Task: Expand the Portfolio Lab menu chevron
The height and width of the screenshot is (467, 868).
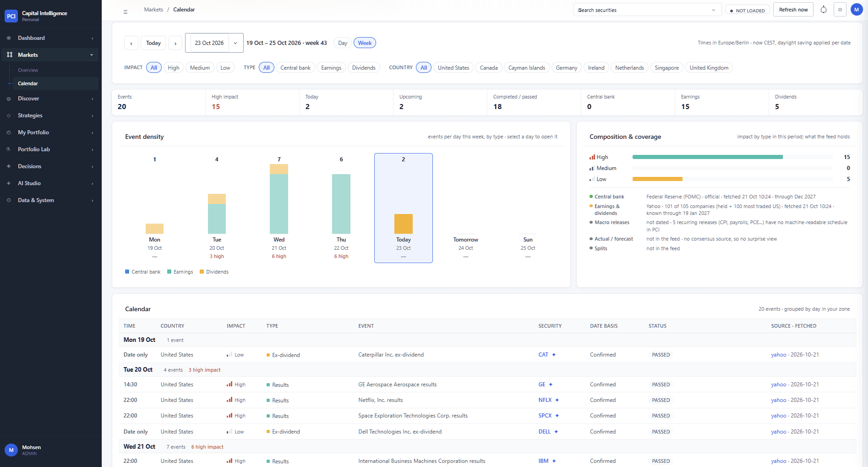Action: coord(92,150)
